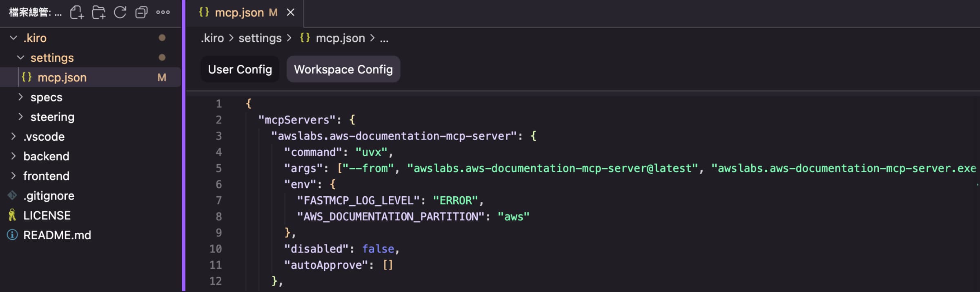
Task: Click the modified dot on settings folder
Action: tap(162, 57)
